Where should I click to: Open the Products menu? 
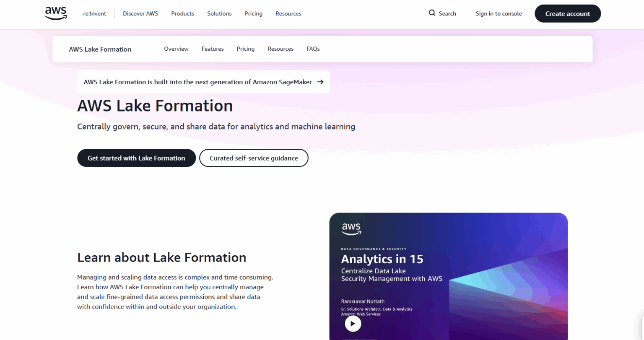[x=183, y=13]
